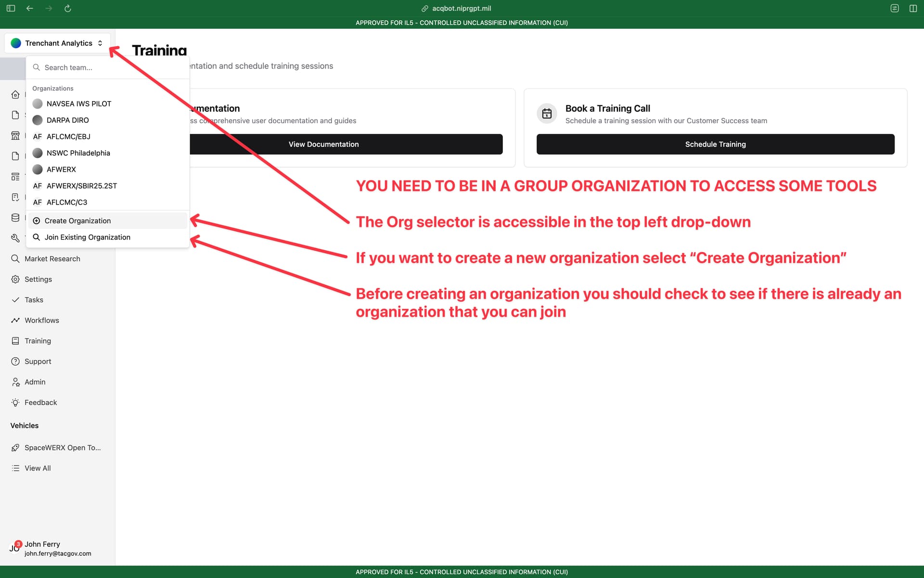This screenshot has height=578, width=924.
Task: Click the View All list icon
Action: tap(15, 468)
